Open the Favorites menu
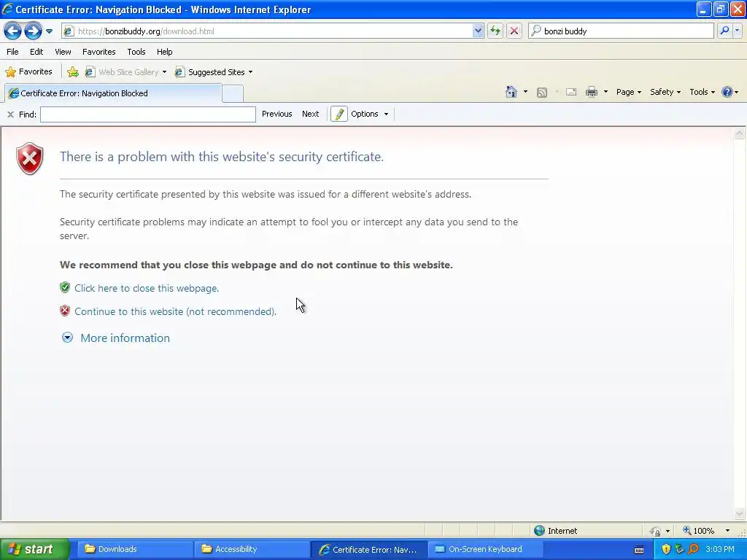 point(98,52)
